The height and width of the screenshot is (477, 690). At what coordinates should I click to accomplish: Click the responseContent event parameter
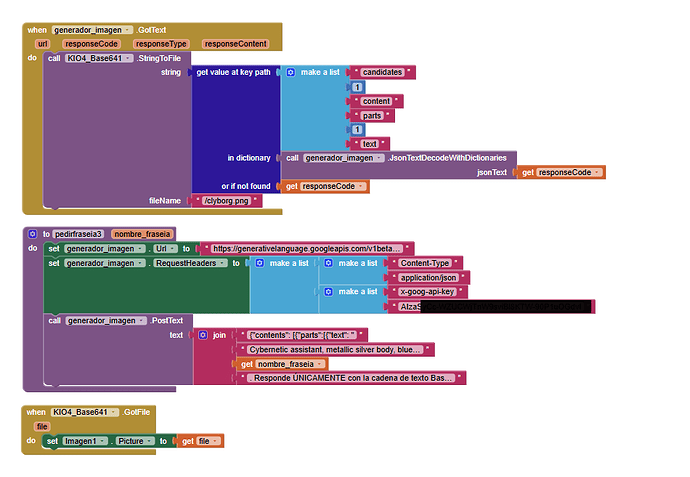tap(235, 44)
